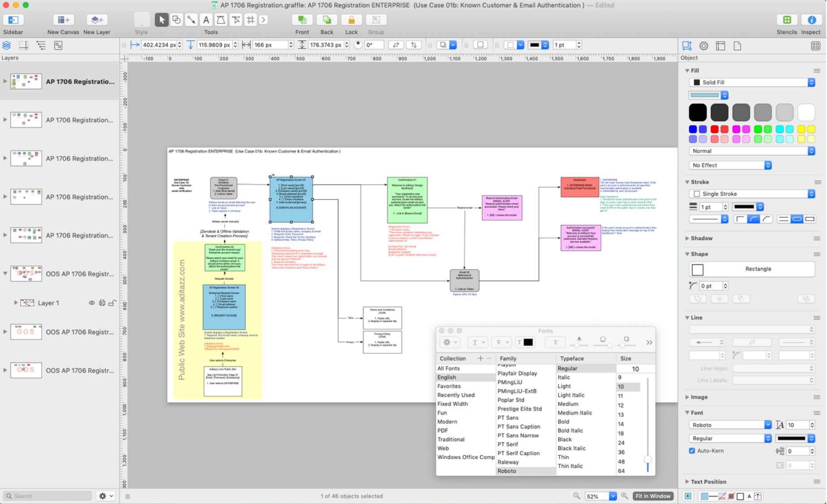Toggle Layer 1 lock icon
827x504 pixels.
pyautogui.click(x=112, y=303)
